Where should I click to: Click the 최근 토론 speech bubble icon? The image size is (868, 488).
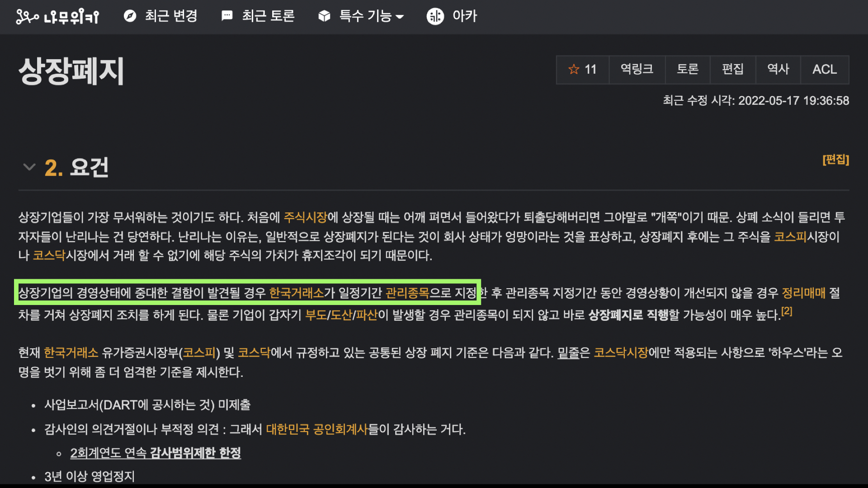[227, 16]
